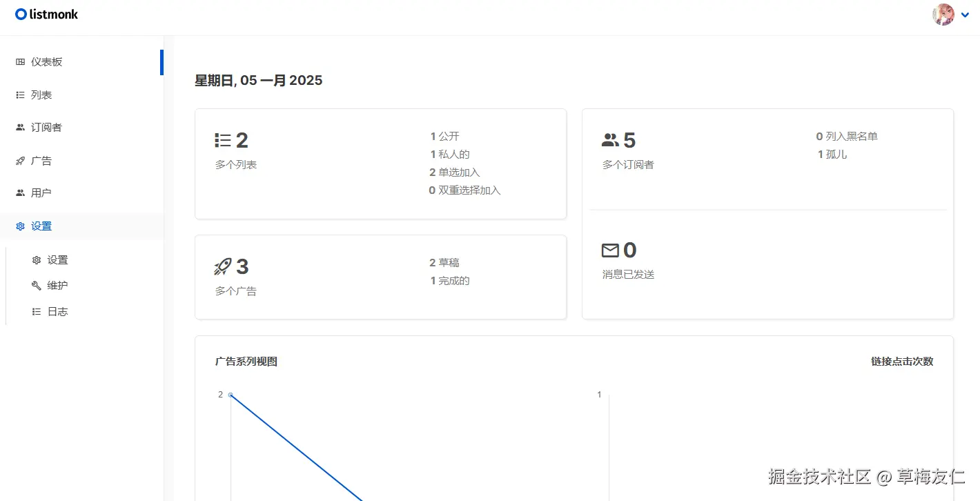Screen dimensions: 980x501
Task: Click the chart data point at value 2
Action: [x=231, y=395]
